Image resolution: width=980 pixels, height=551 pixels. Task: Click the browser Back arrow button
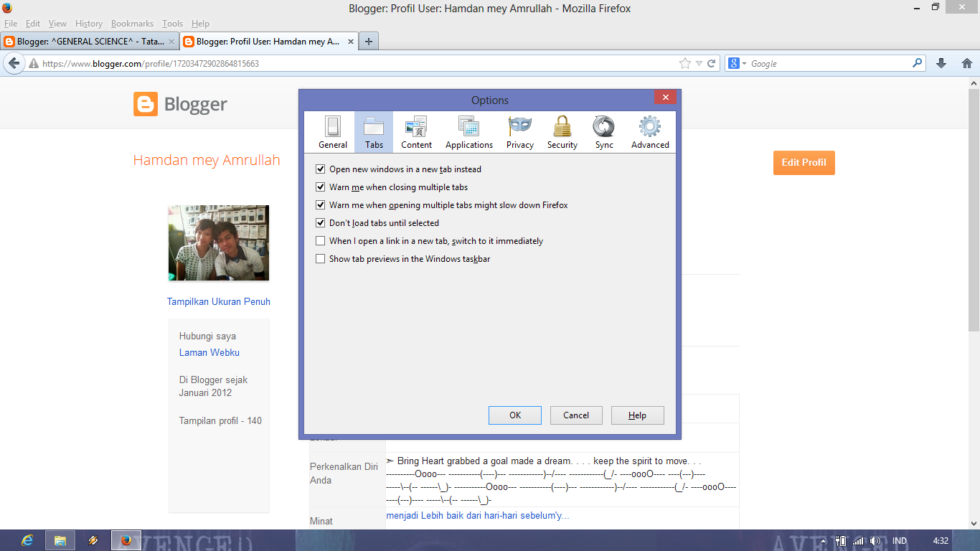point(14,63)
